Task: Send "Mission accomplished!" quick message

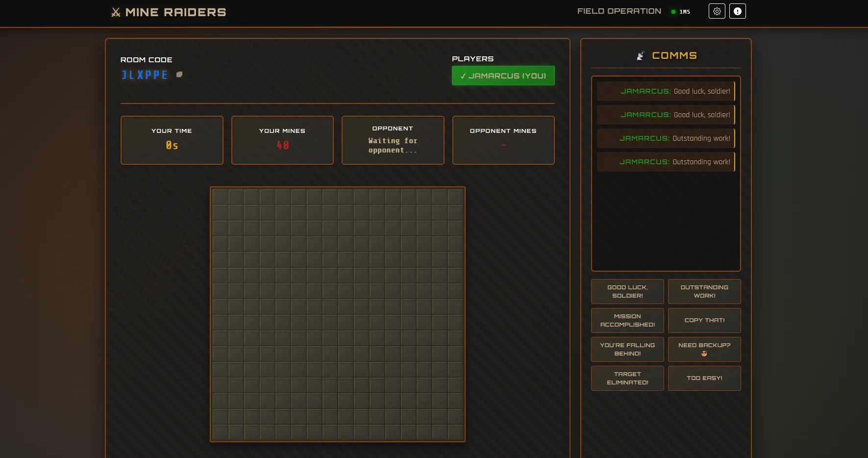Action: click(x=627, y=320)
